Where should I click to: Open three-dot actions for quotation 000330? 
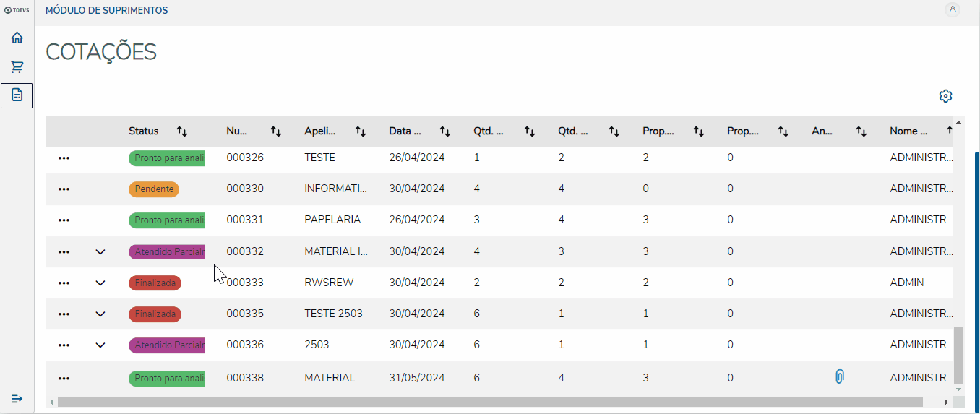click(64, 189)
